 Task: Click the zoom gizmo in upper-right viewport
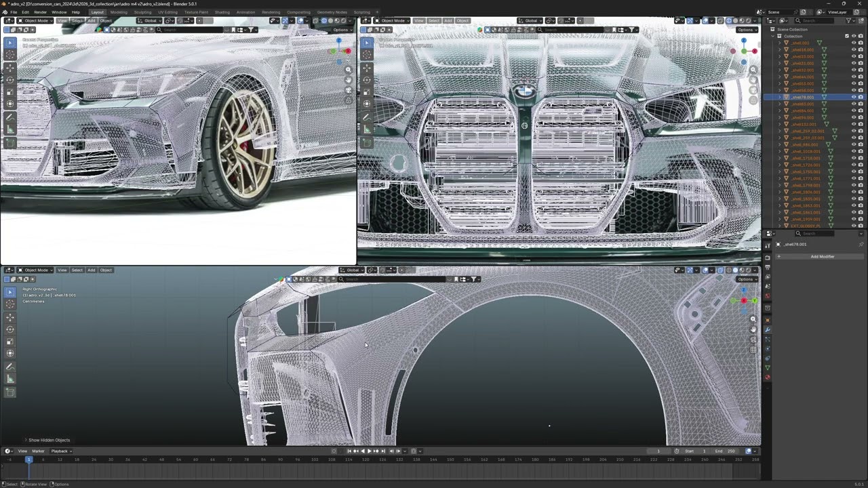coord(753,70)
